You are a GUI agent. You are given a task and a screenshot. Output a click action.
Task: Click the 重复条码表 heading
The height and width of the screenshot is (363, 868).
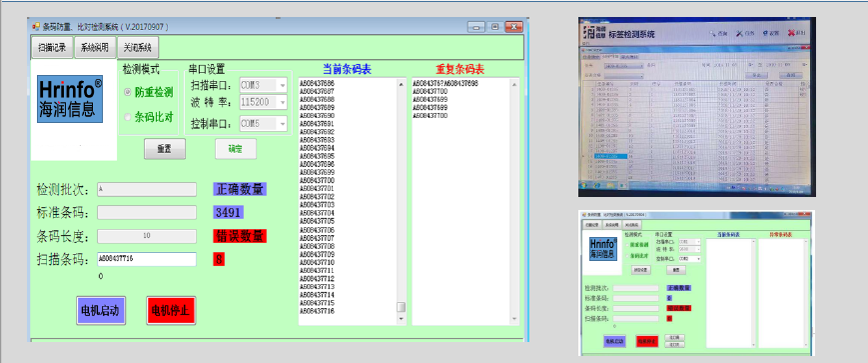click(x=460, y=70)
